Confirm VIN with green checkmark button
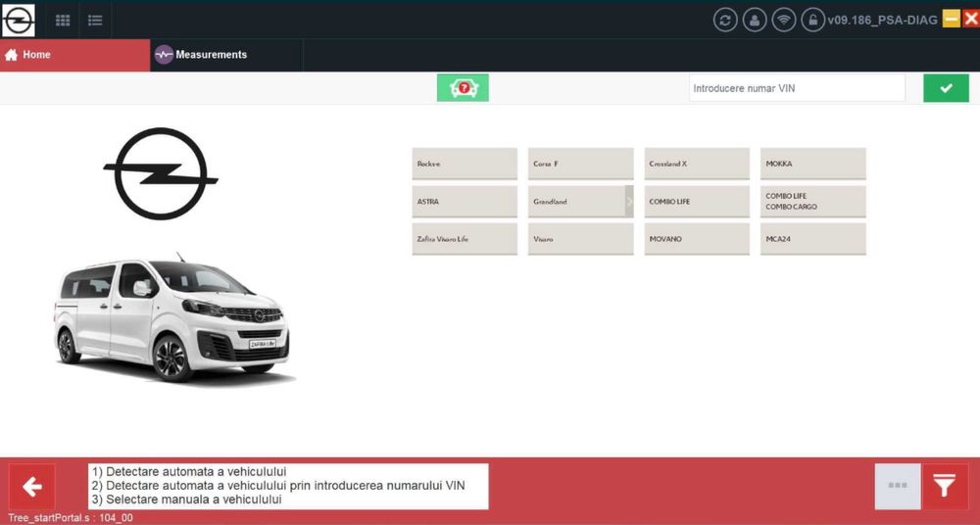The width and height of the screenshot is (980, 525). 947,88
